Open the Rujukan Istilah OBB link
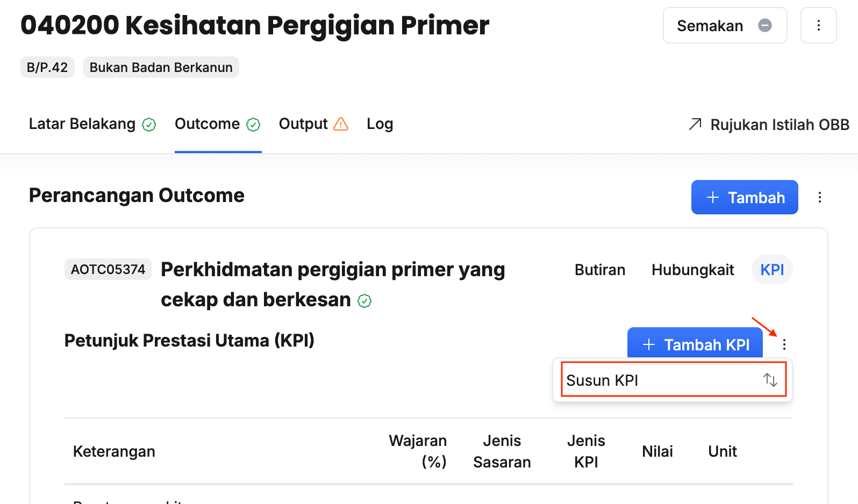Image resolution: width=858 pixels, height=504 pixels. pyautogui.click(x=779, y=125)
